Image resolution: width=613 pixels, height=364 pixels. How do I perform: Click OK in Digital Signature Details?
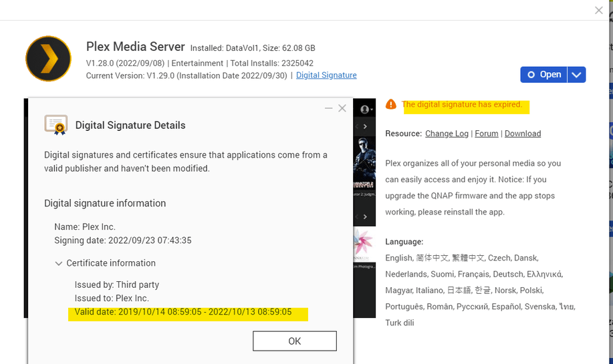pos(294,341)
